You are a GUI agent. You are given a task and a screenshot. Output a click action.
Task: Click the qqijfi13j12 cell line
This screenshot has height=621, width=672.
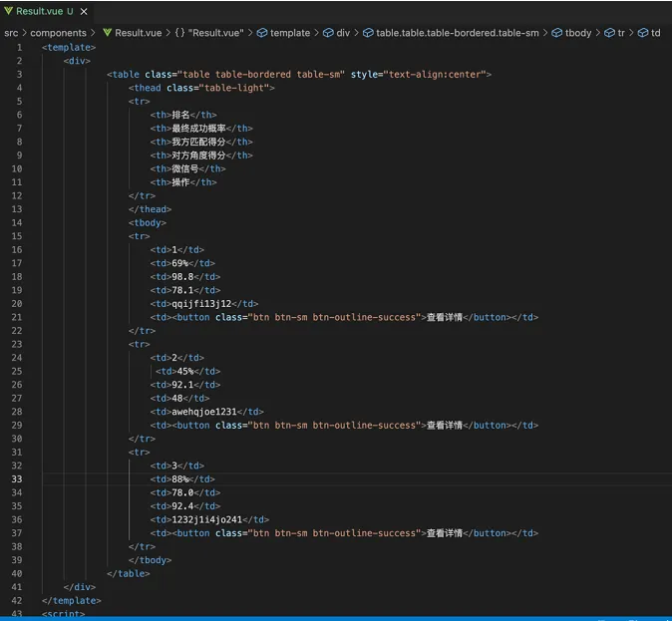(204, 304)
